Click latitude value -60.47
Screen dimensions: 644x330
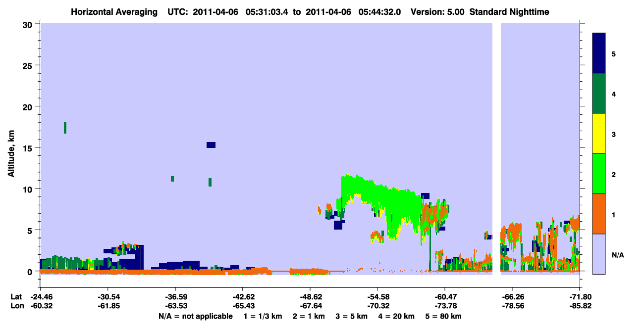click(444, 297)
